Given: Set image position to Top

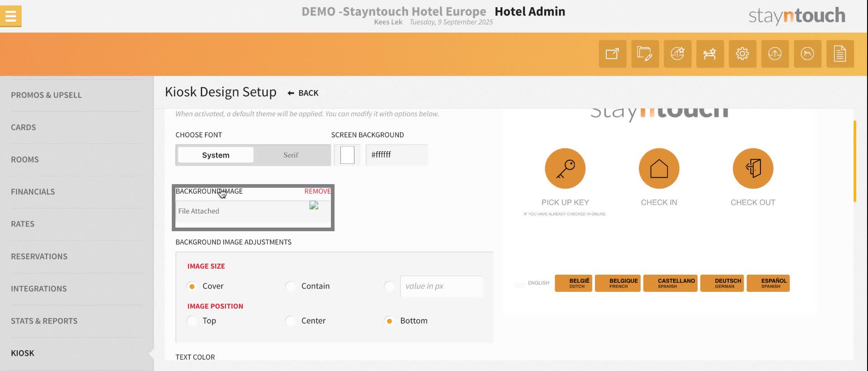Looking at the screenshot, I should point(192,321).
